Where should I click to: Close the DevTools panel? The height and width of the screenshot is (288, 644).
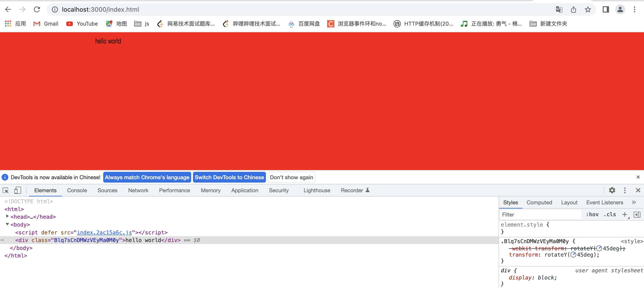pyautogui.click(x=638, y=190)
